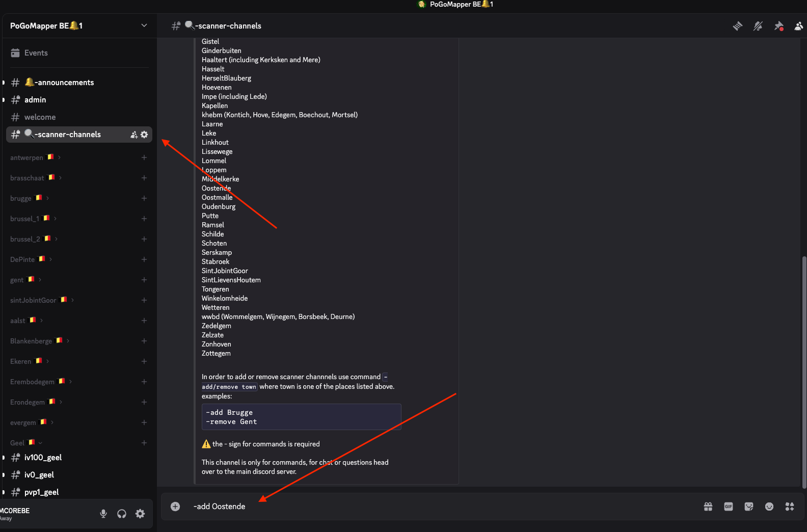Click Hasselt in the town list

[213, 69]
